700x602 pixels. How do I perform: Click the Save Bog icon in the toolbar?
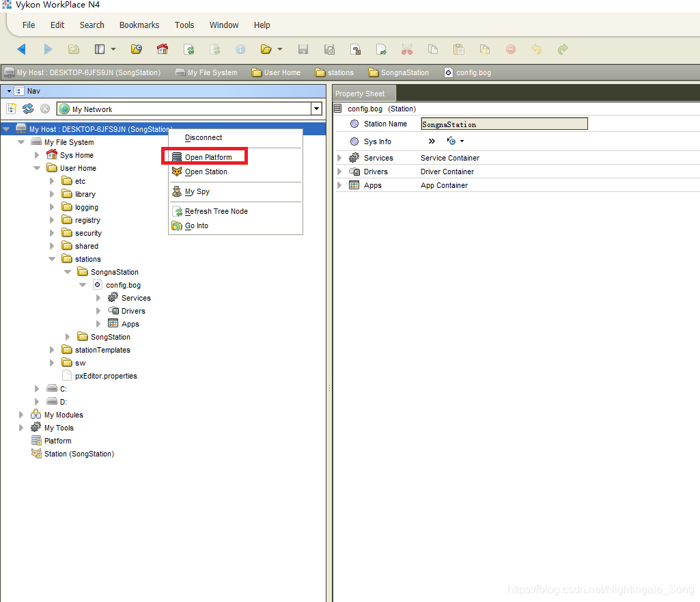[329, 49]
